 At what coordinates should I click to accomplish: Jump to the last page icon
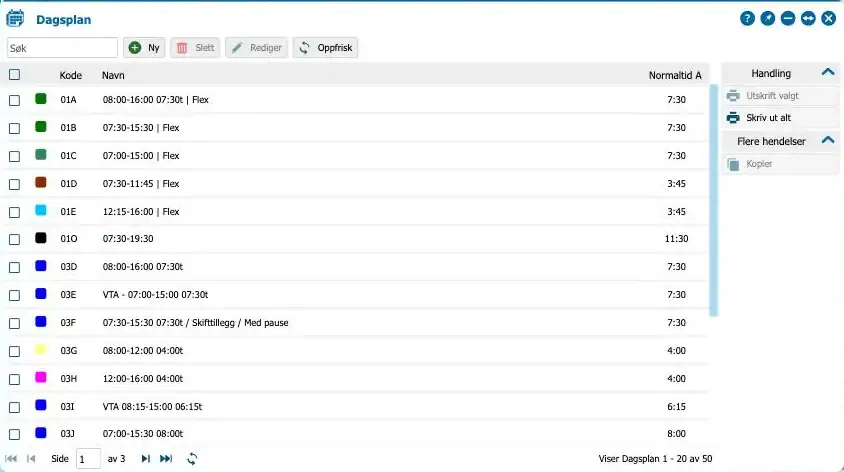(x=166, y=459)
